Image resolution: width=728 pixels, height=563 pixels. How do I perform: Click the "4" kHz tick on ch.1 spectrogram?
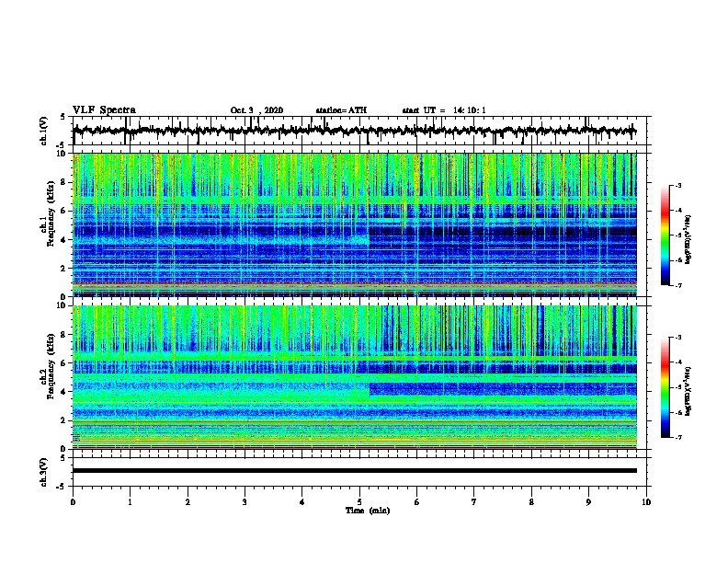point(63,240)
